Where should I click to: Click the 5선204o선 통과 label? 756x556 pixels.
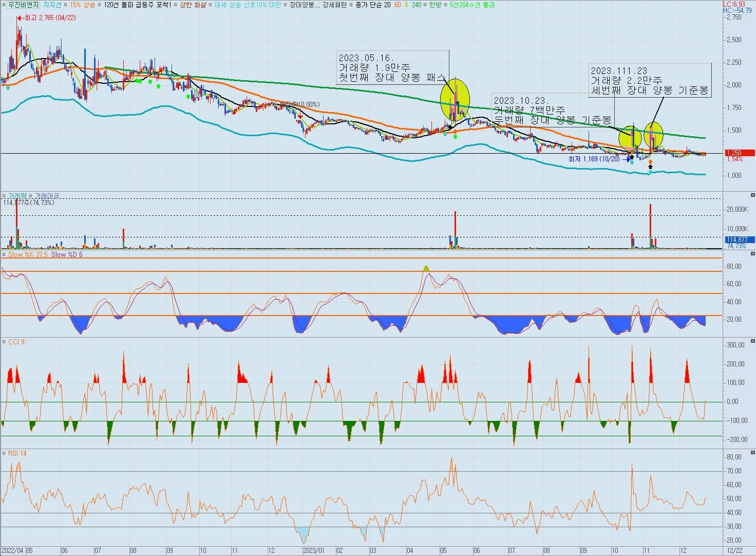click(471, 5)
